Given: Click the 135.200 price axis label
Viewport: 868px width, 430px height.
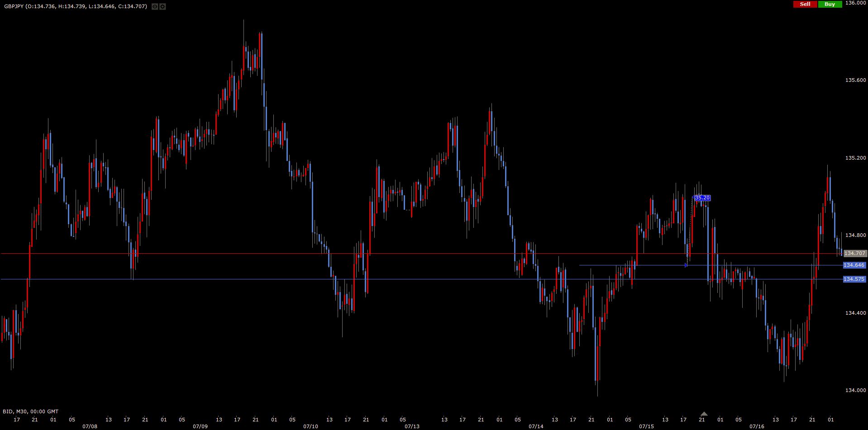Looking at the screenshot, I should (x=855, y=158).
